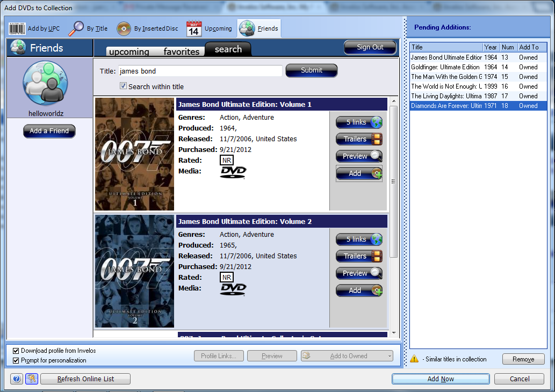The height and width of the screenshot is (392, 555).
Task: Sort pending list by Year column
Action: 491,47
